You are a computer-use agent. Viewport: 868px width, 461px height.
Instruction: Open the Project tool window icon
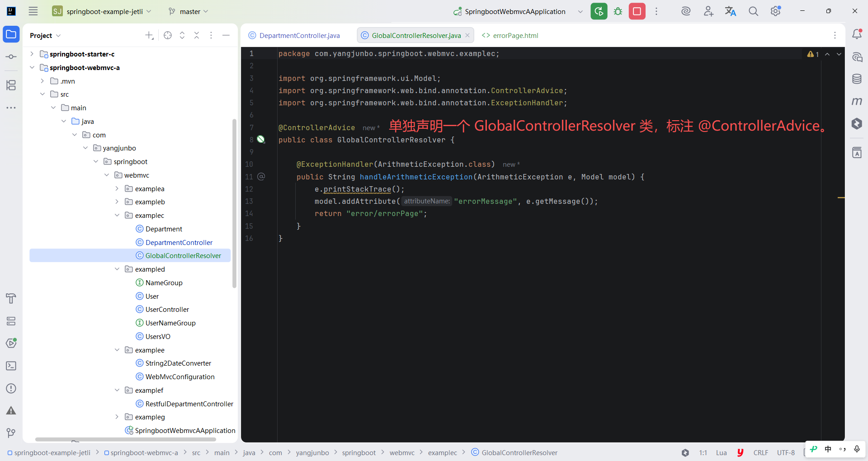pos(11,34)
